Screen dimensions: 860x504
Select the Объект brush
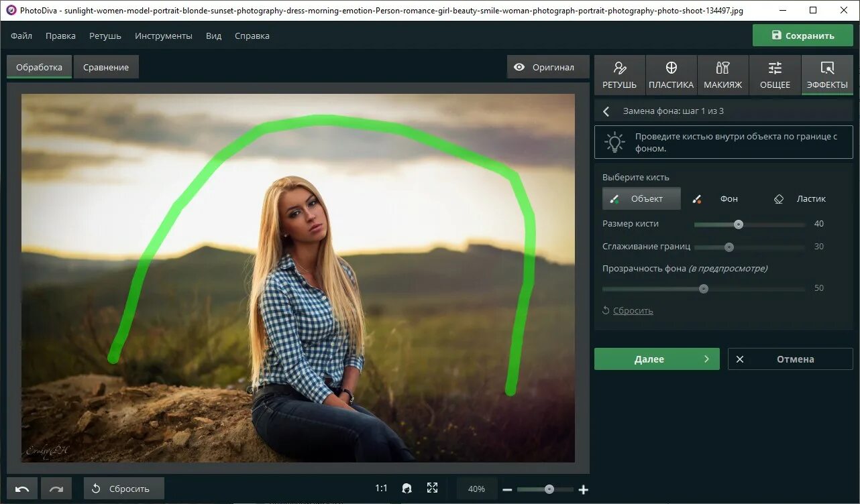[641, 198]
